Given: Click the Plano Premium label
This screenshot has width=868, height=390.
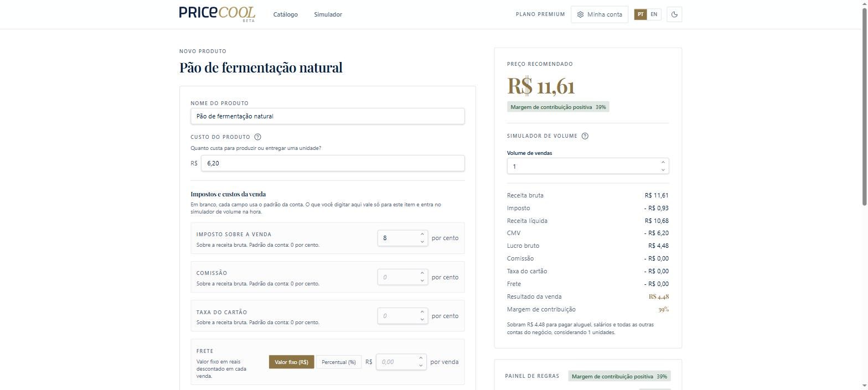Looking at the screenshot, I should pos(540,14).
